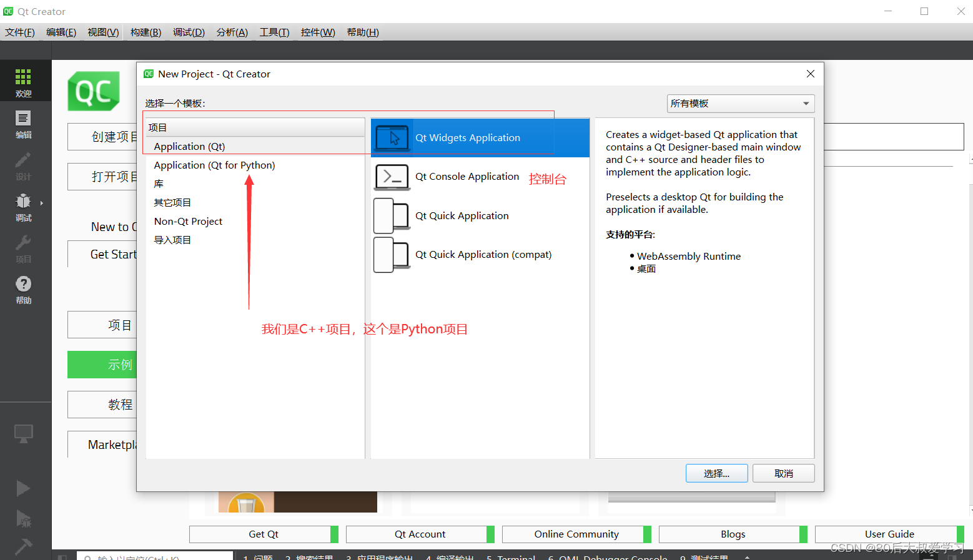
Task: Select Qt Quick Application (compat) template
Action: (x=480, y=255)
